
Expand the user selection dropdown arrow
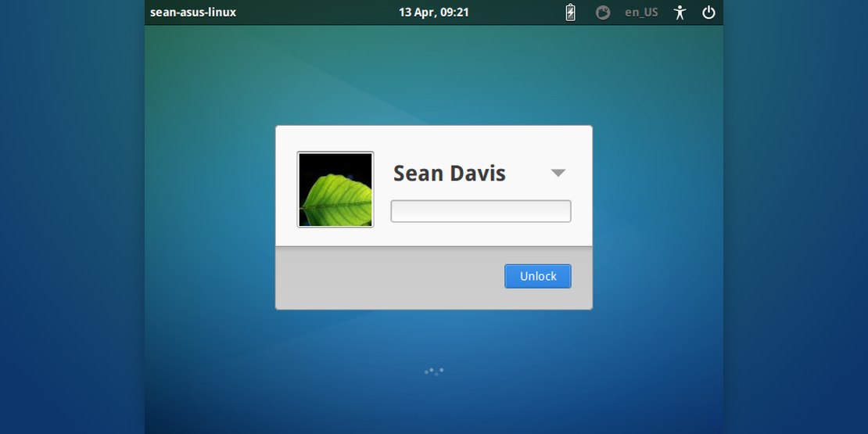click(558, 173)
